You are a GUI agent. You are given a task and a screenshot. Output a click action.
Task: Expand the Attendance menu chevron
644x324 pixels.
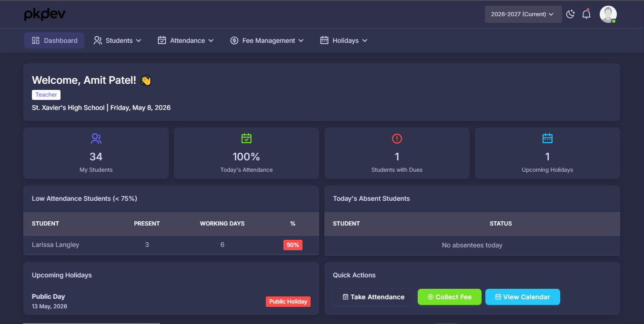(x=211, y=40)
